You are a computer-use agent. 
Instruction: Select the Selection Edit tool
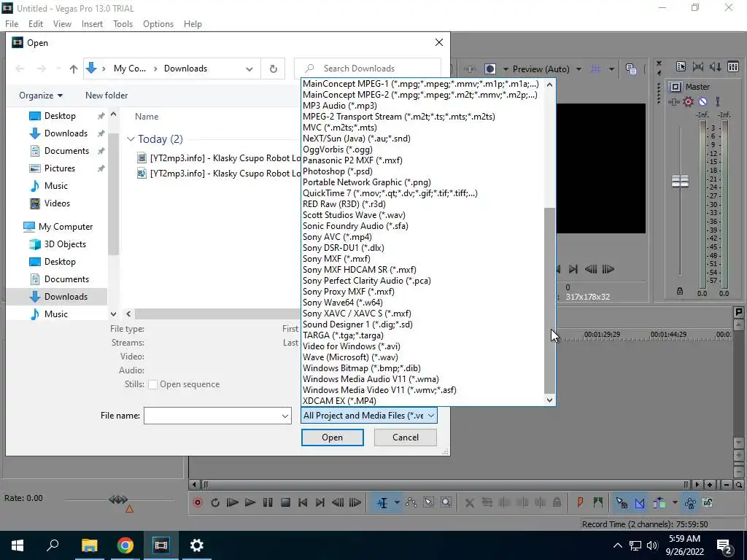429,502
